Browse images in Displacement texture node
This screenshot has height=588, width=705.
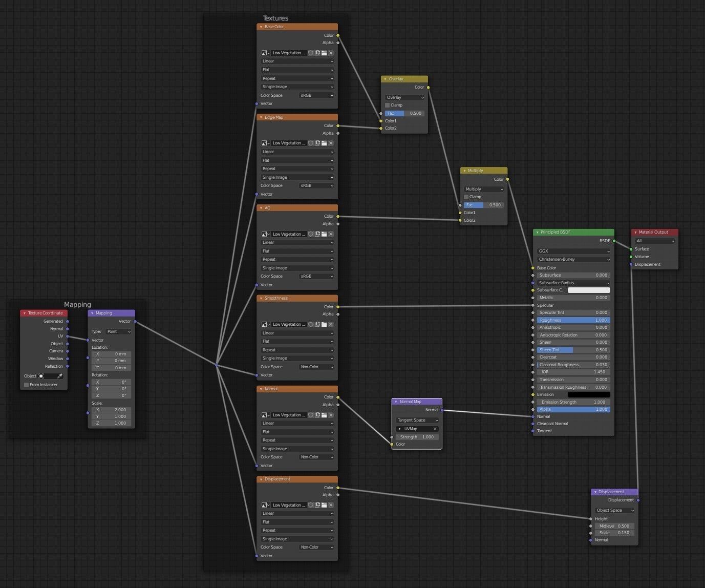pyautogui.click(x=265, y=505)
